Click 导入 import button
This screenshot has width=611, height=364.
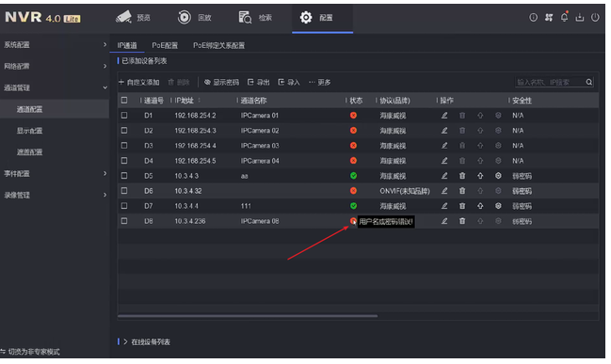pyautogui.click(x=289, y=82)
